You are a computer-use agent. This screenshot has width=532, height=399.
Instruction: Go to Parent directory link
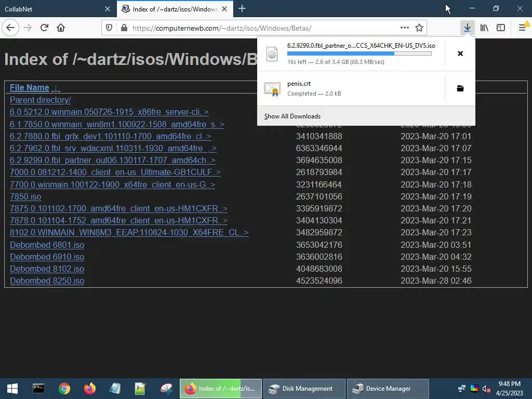click(40, 100)
